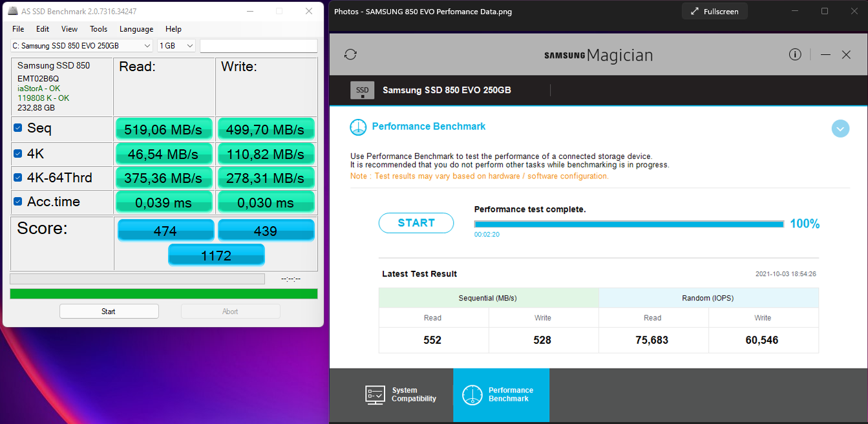868x424 pixels.
Task: Click 4K read result 46,54 MB/s
Action: (164, 154)
